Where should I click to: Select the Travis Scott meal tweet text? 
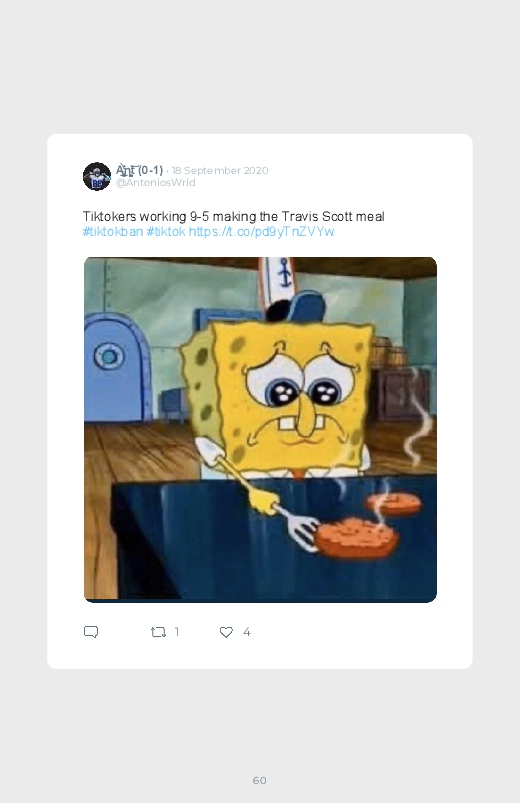click(234, 217)
